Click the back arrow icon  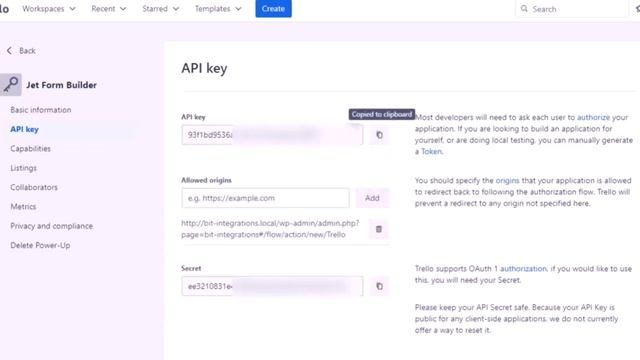click(x=9, y=51)
